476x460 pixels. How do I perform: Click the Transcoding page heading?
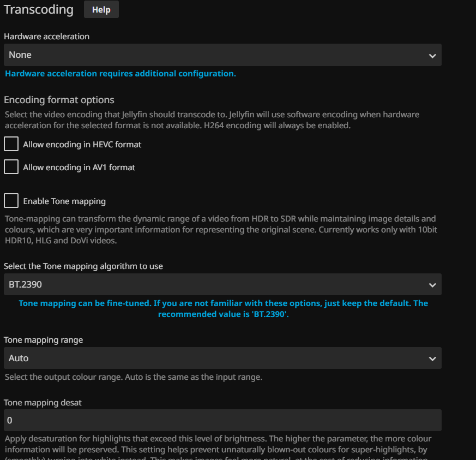tap(39, 10)
